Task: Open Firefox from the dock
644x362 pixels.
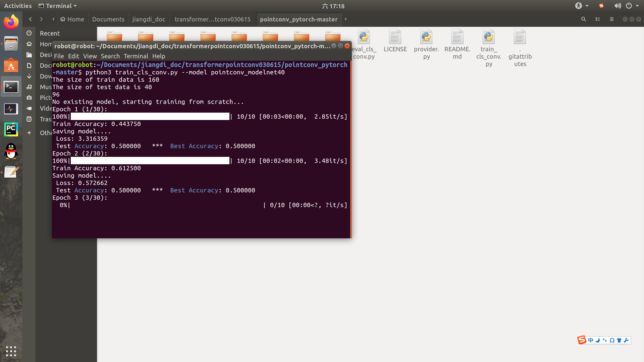Action: point(11,22)
